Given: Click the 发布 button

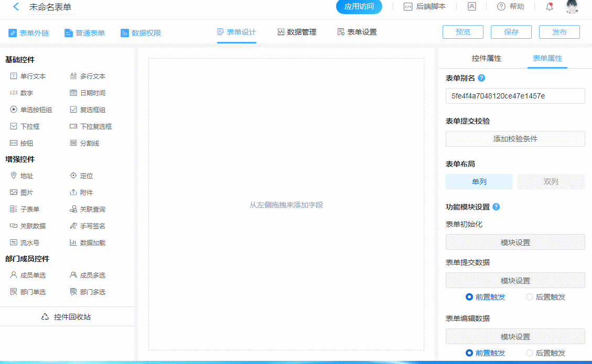Looking at the screenshot, I should (x=559, y=32).
